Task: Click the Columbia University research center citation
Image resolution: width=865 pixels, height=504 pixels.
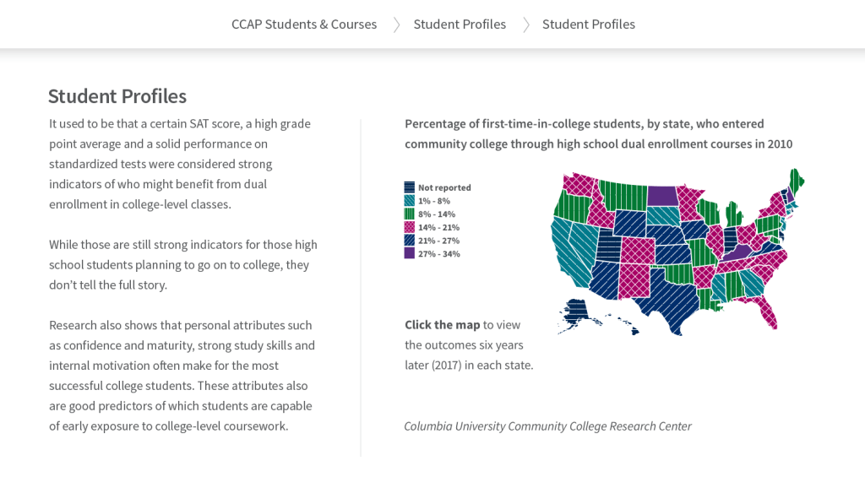Action: (x=547, y=425)
